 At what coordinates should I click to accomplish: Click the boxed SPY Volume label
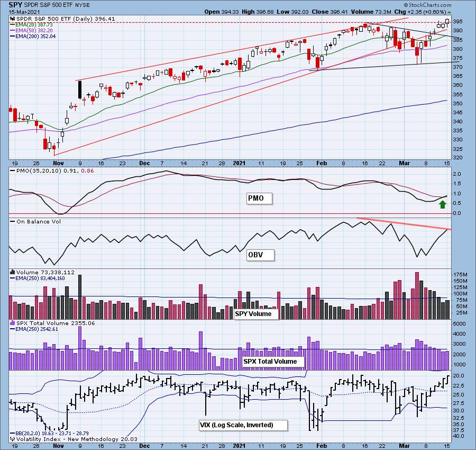(x=256, y=313)
